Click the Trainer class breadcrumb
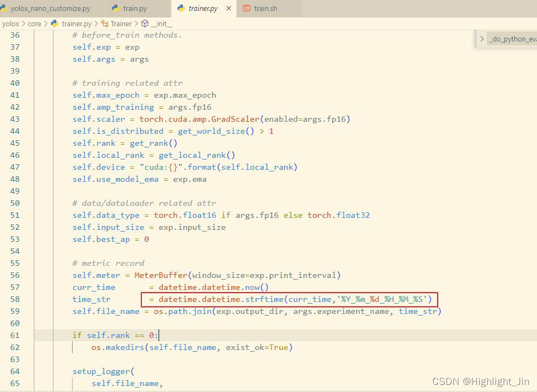This screenshot has width=537, height=392. pos(121,23)
